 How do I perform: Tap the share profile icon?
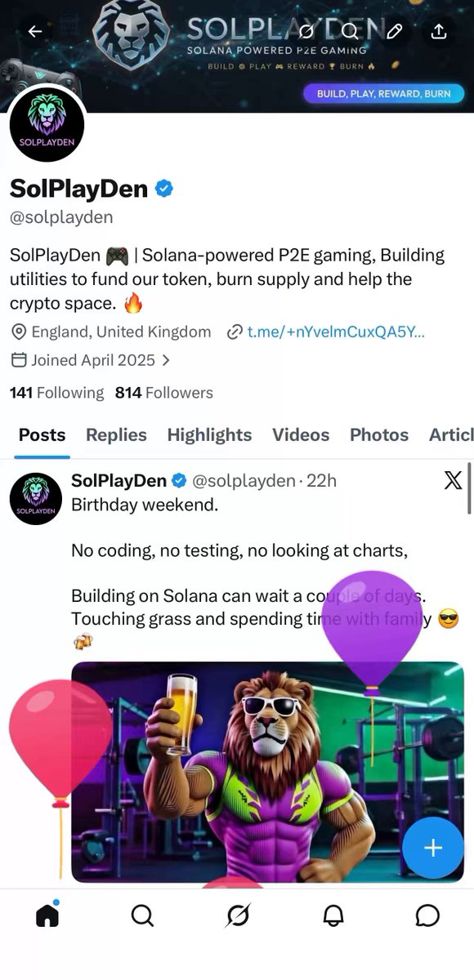438,31
